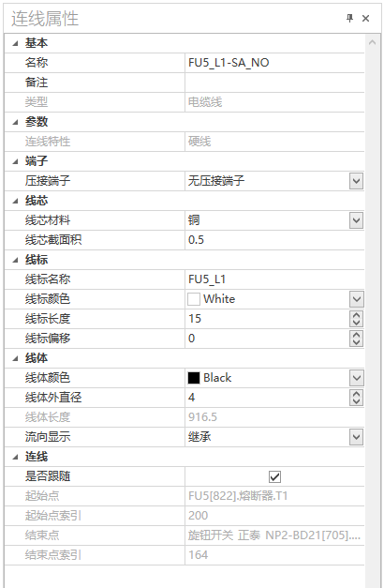Pin the 连线属性 panel

click(349, 18)
